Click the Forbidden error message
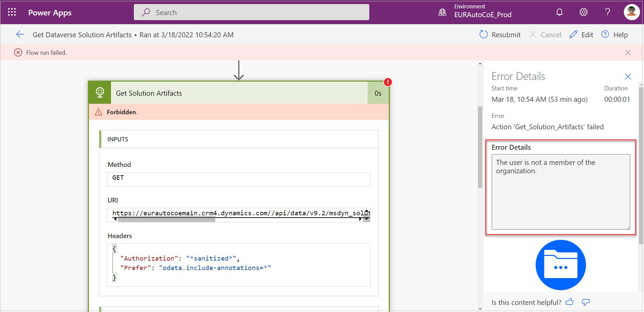This screenshot has height=312, width=644. (122, 112)
